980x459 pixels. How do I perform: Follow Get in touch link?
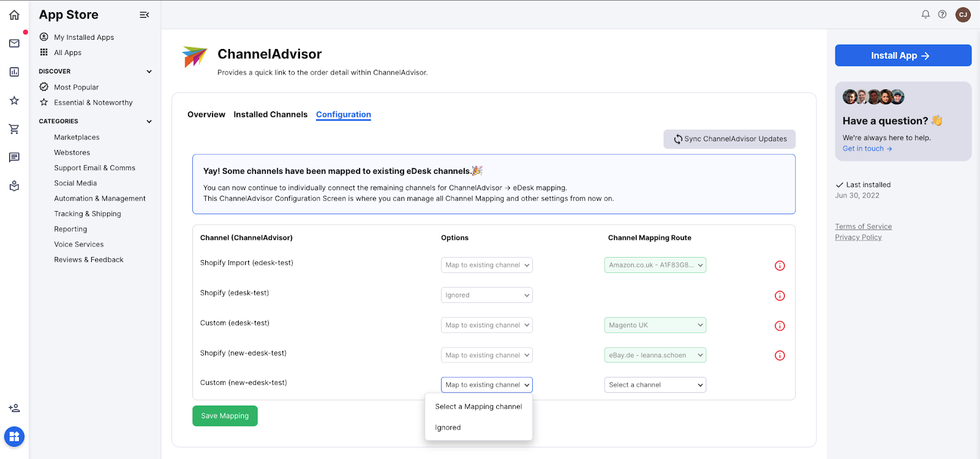[867, 149]
